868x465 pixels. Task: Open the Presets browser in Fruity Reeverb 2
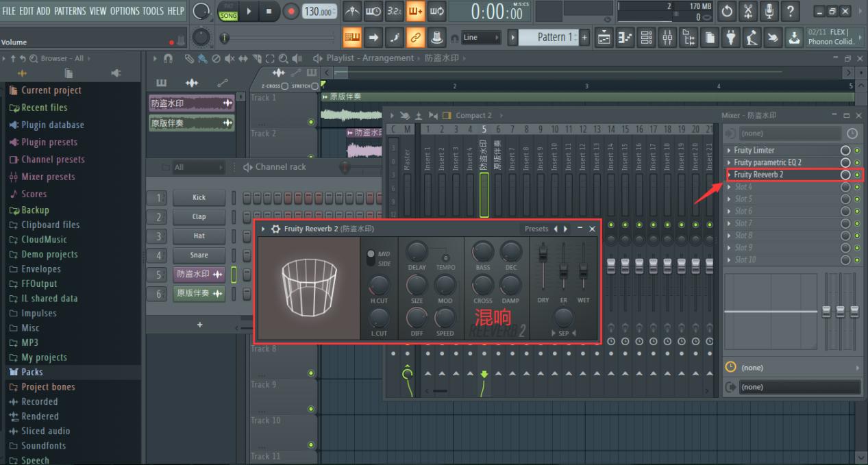[x=536, y=229]
